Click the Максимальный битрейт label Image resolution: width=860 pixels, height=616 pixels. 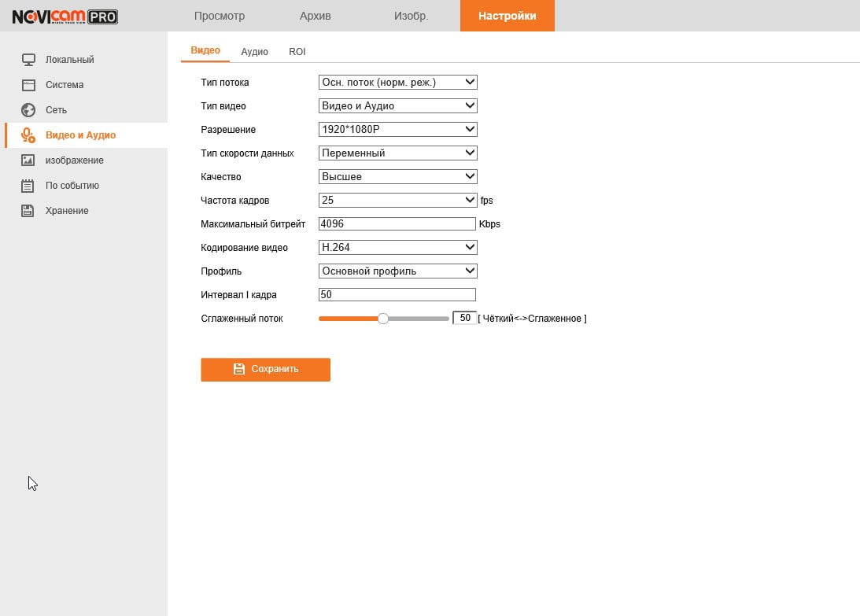pos(253,224)
